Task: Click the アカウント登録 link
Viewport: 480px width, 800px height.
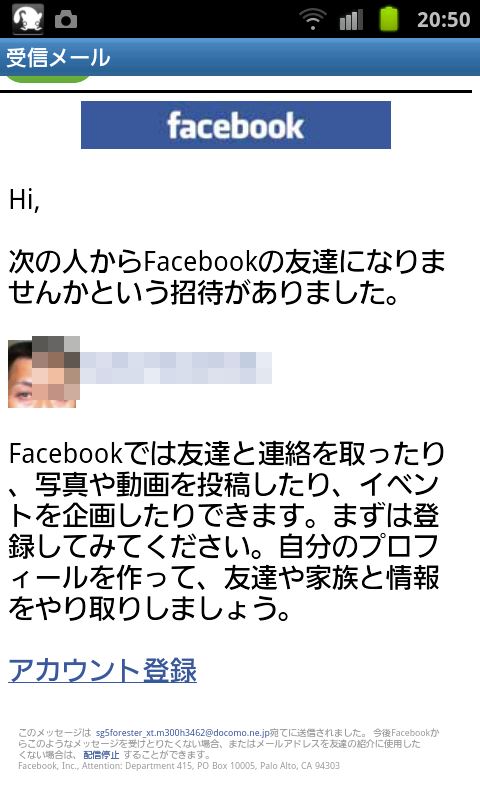Action: tap(103, 670)
